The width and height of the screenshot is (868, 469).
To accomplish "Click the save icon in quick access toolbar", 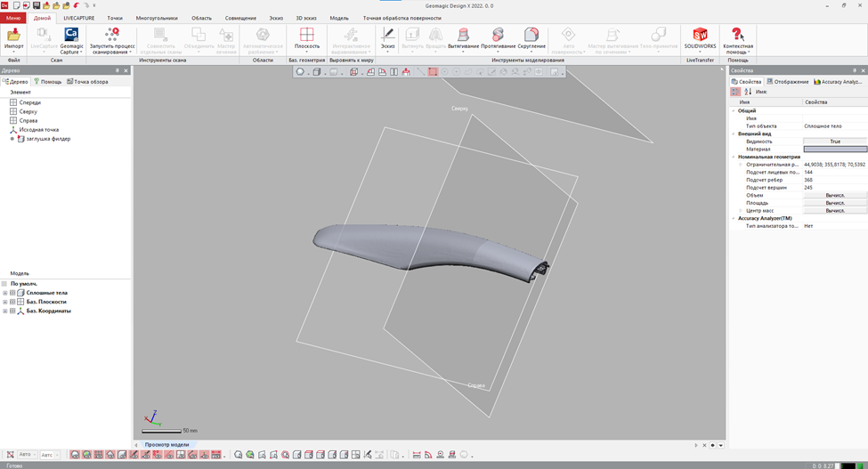I will point(37,5).
